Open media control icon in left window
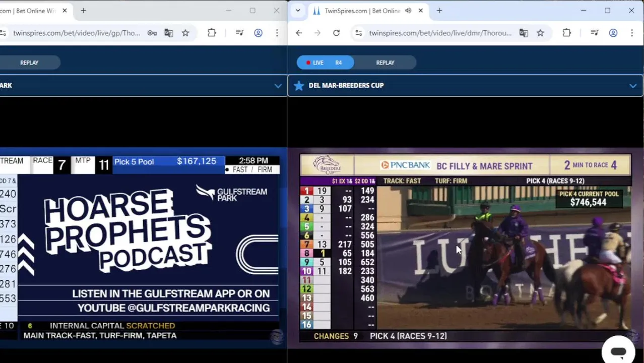 [x=239, y=33]
